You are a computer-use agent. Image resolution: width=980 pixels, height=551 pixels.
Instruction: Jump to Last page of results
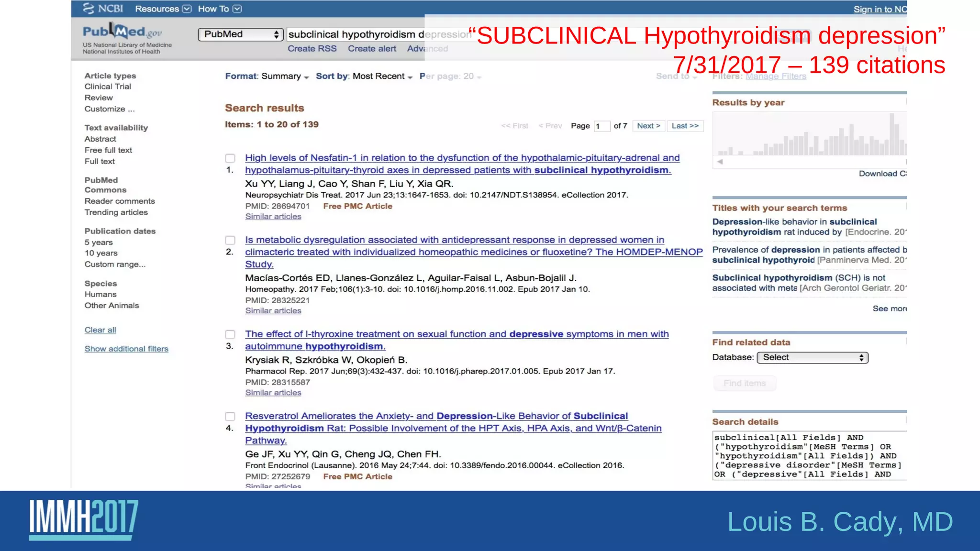click(685, 126)
